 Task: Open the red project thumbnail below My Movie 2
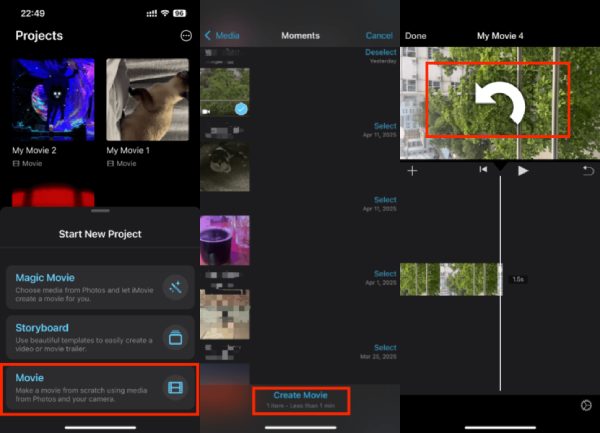coord(53,196)
